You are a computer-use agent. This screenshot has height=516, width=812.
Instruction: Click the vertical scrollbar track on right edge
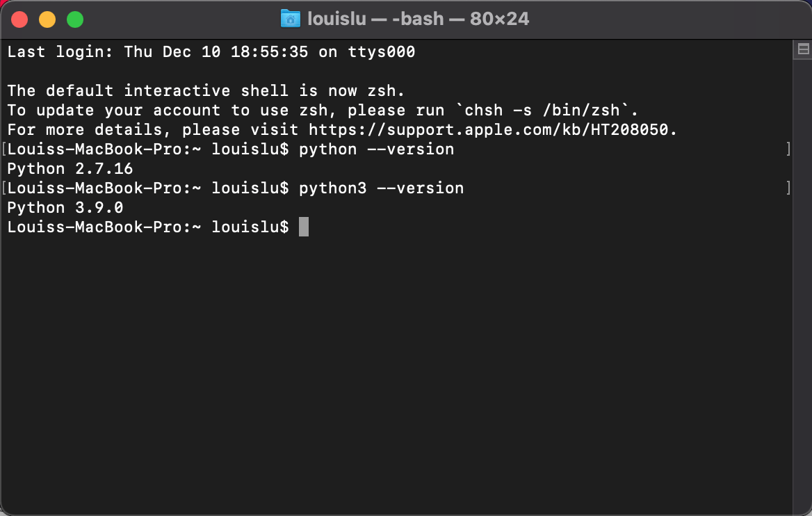tap(802, 285)
